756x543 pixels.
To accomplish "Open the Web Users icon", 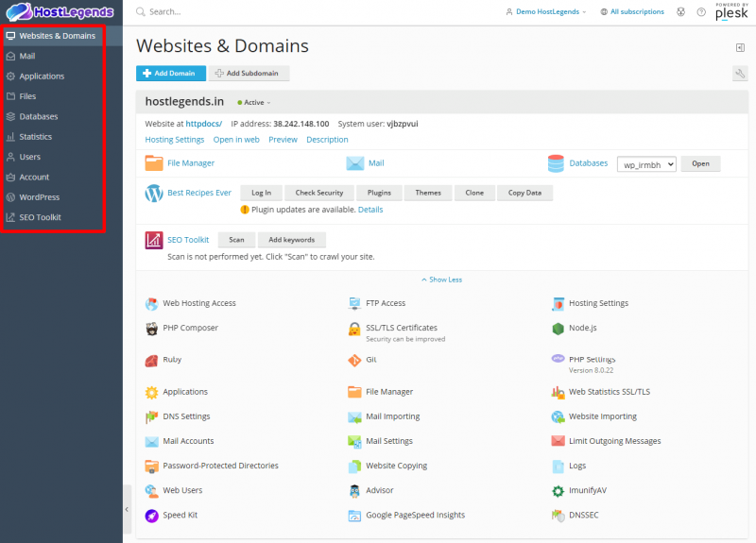I will [152, 490].
